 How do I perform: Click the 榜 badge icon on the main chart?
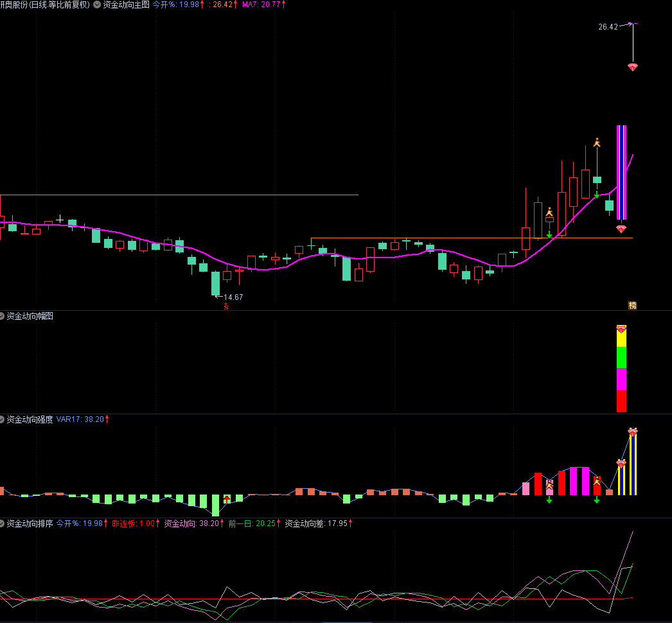[632, 305]
